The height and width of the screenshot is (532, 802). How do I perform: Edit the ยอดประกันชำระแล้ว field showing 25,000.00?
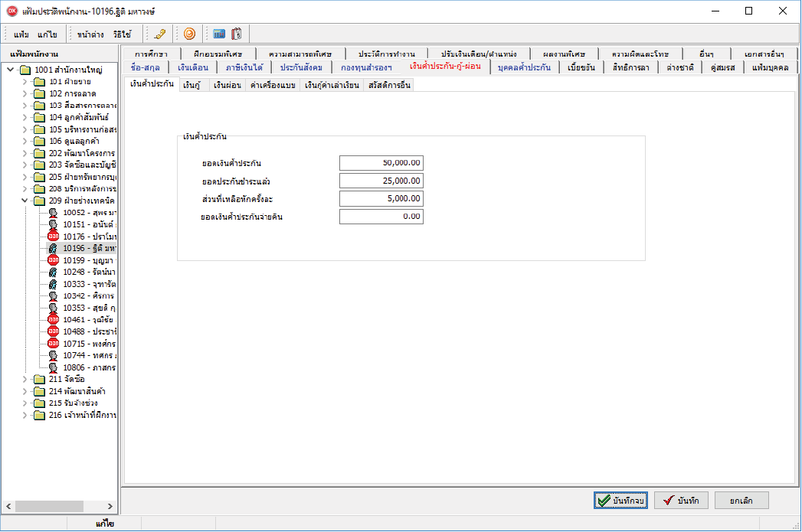point(381,181)
